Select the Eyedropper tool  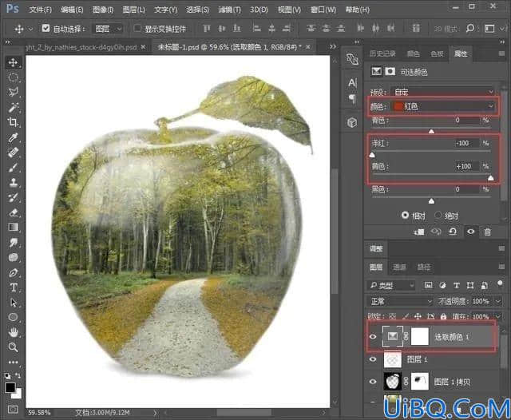13,137
